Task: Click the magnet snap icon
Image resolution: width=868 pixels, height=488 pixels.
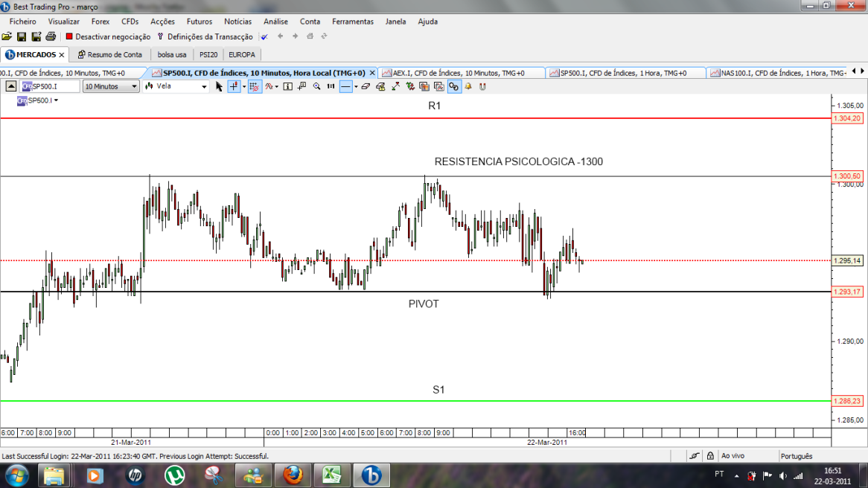Action: click(x=482, y=86)
